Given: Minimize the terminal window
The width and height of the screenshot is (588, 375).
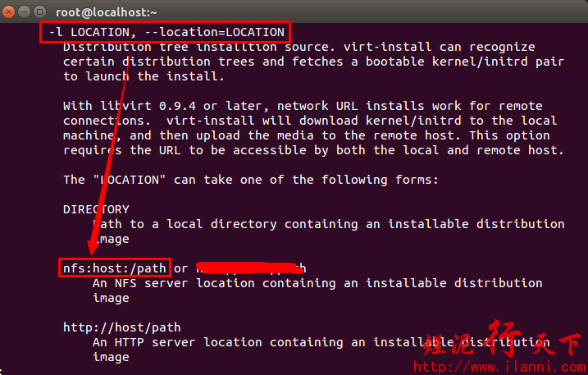Looking at the screenshot, I should (25, 11).
